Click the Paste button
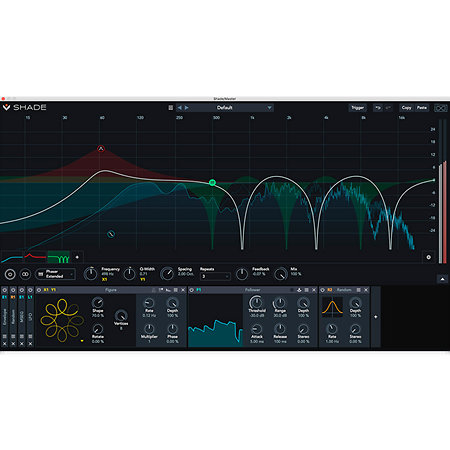450x450 pixels. 422,108
